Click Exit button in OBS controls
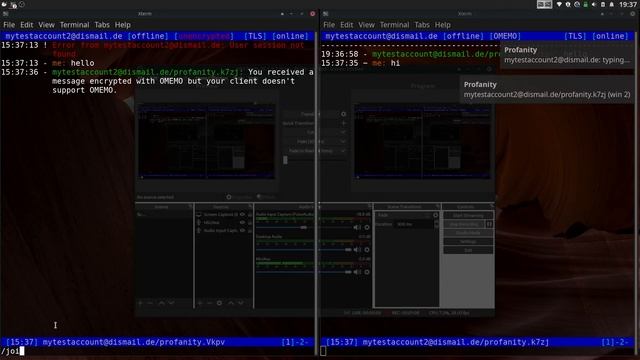The width and height of the screenshot is (640, 360). click(x=468, y=250)
